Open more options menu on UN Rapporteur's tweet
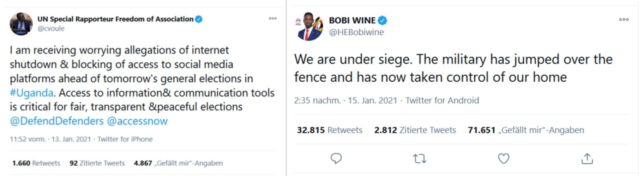Viewport: 644px width, 176px height. click(x=272, y=18)
